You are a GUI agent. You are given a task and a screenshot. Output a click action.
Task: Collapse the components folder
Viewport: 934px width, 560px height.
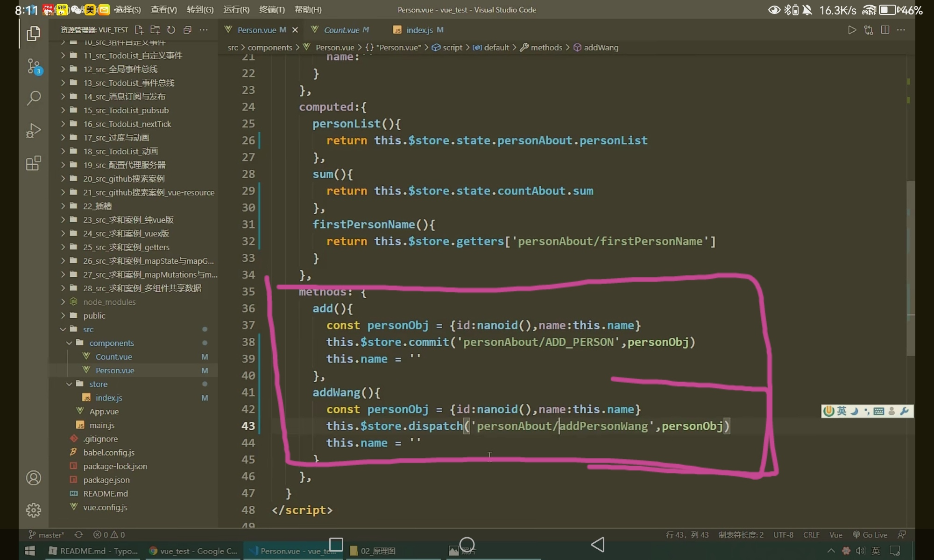[111, 343]
